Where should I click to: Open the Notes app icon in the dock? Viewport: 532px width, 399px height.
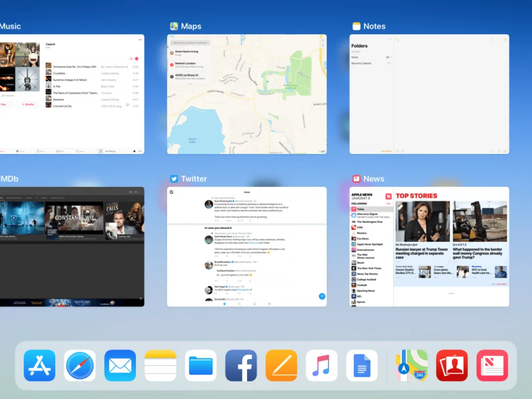click(x=161, y=365)
